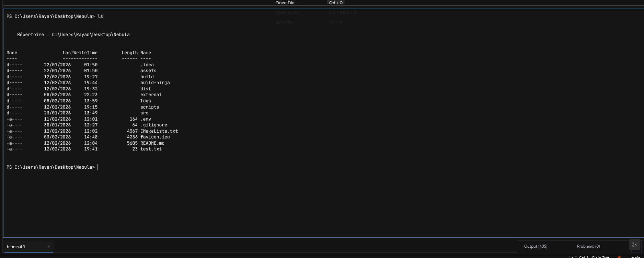Screen dimensions: 644x258
Task: Click the favicon.ico file name
Action: (x=155, y=137)
